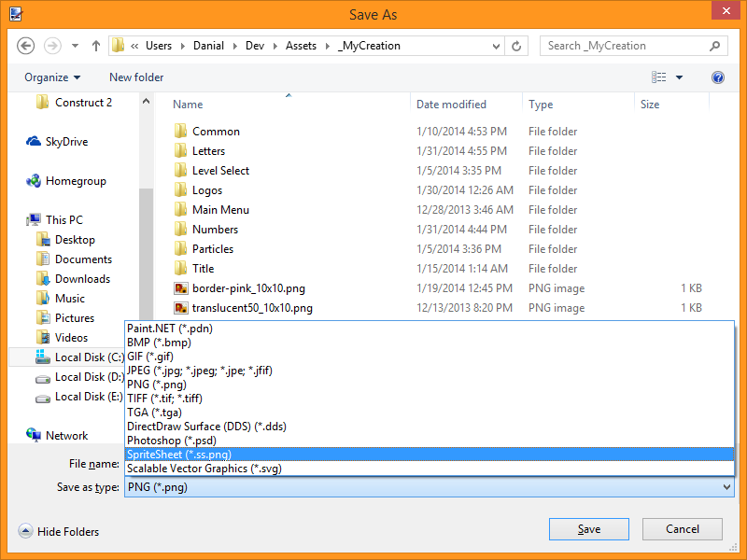Close the Save As dialog
Viewport: 747px width, 560px height.
coord(726,10)
